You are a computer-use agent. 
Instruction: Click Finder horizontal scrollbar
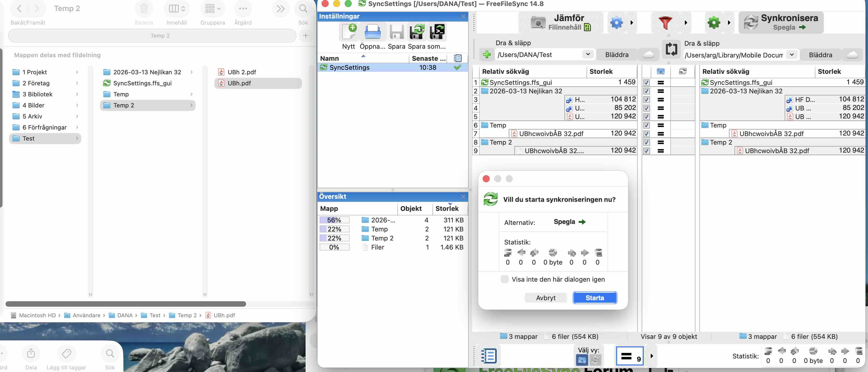(x=126, y=304)
